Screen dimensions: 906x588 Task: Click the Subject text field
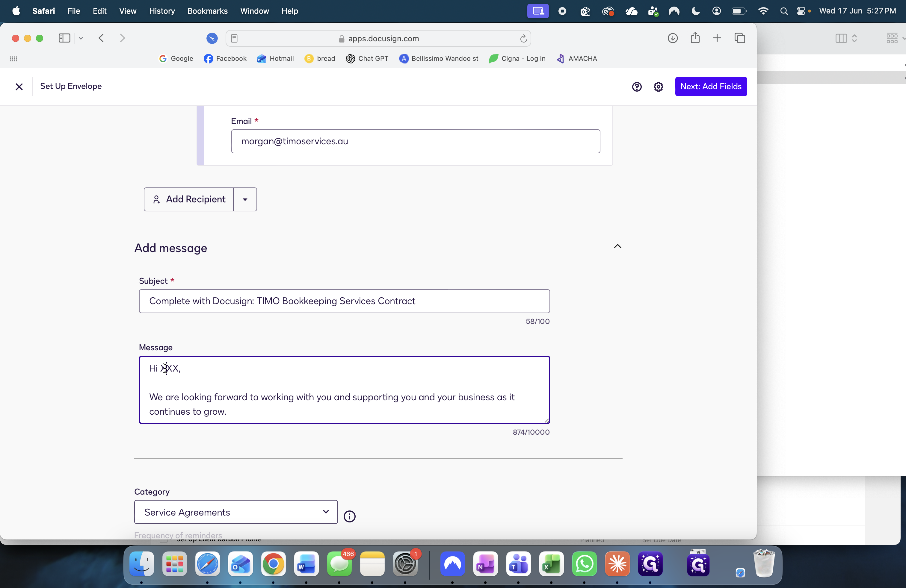click(x=344, y=301)
